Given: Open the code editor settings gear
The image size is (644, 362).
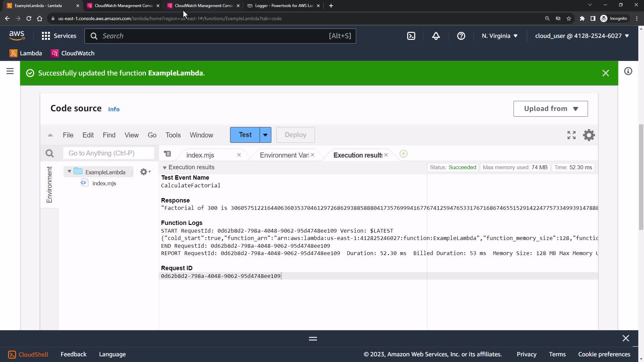Looking at the screenshot, I should (589, 135).
